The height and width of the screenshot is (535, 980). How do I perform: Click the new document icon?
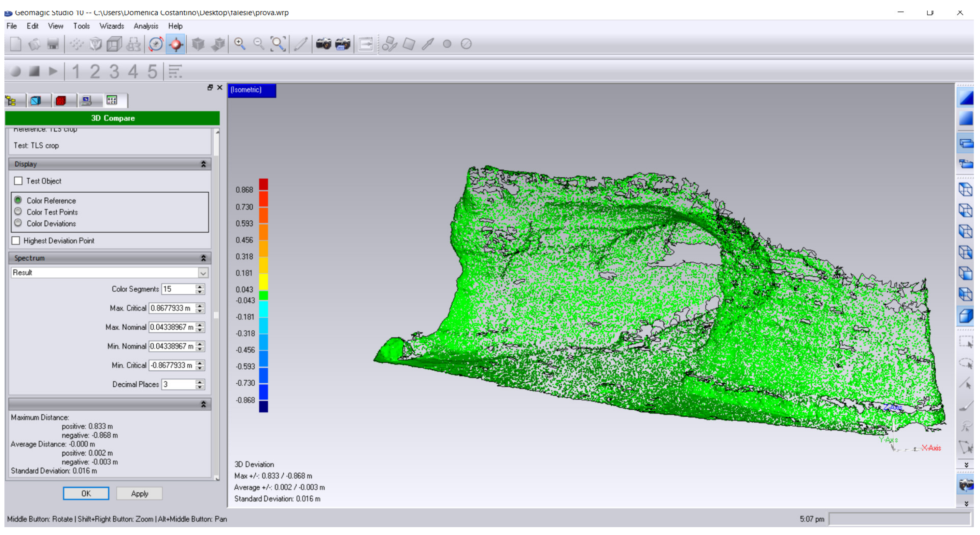(x=16, y=44)
